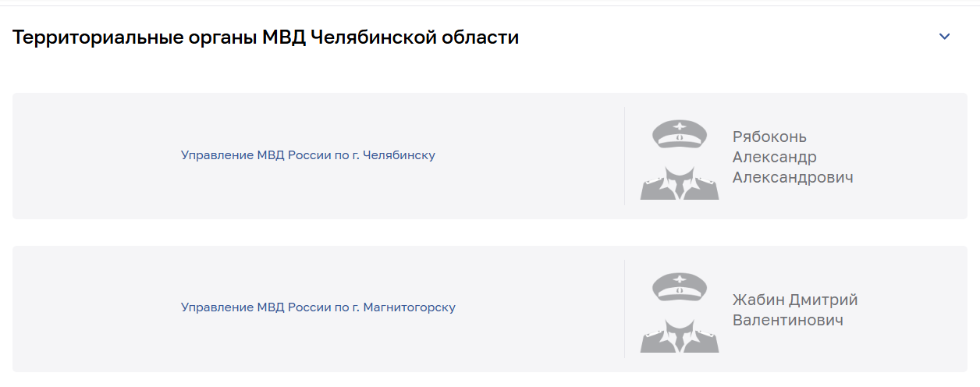
Task: Click the word Челябинску in the link
Action: click(399, 155)
